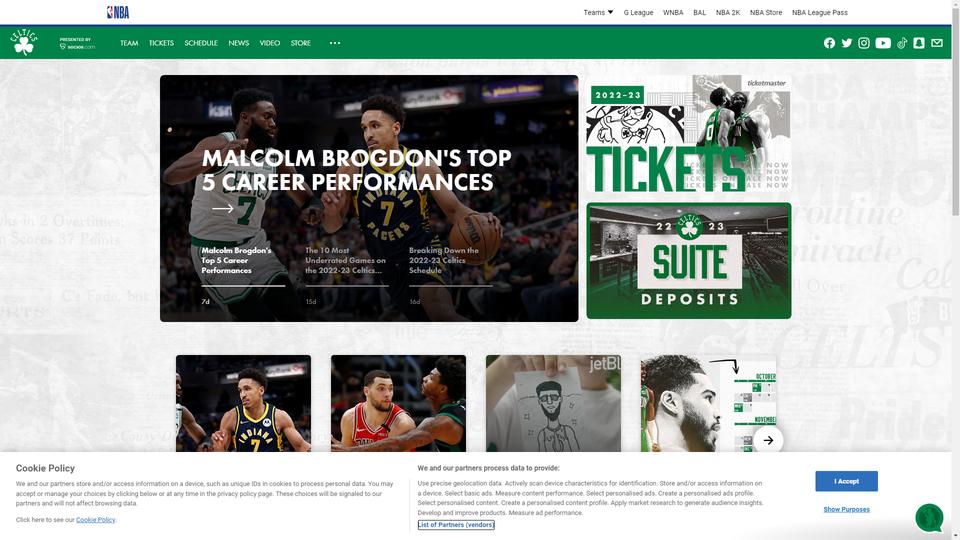Open the Bulls versus Celtics article card

[398, 403]
